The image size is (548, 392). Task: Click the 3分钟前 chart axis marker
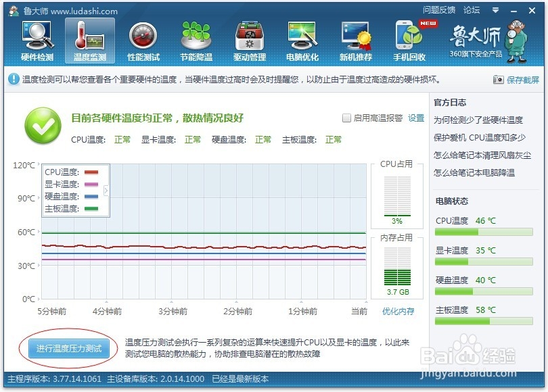point(173,311)
